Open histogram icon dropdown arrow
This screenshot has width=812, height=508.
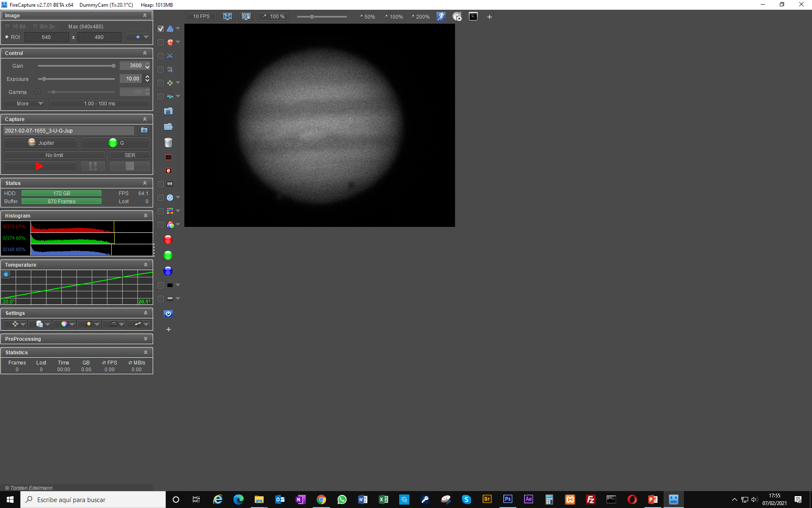[x=178, y=29]
